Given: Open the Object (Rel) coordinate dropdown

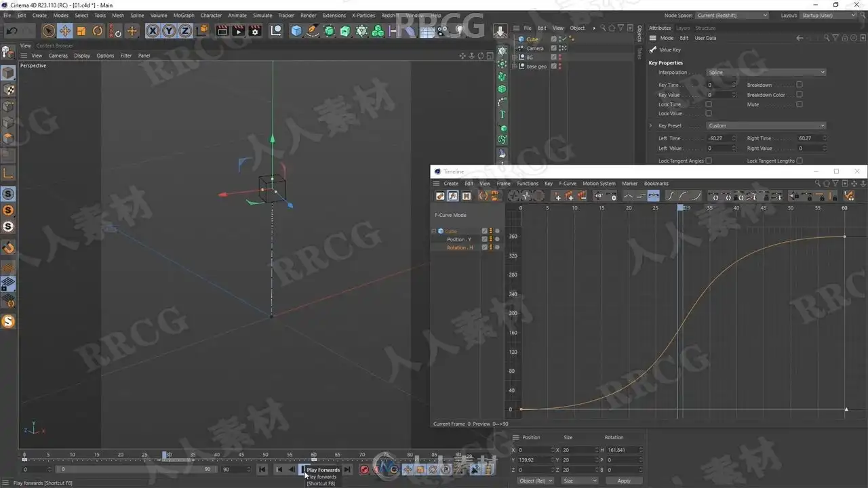Looking at the screenshot, I should tap(535, 481).
